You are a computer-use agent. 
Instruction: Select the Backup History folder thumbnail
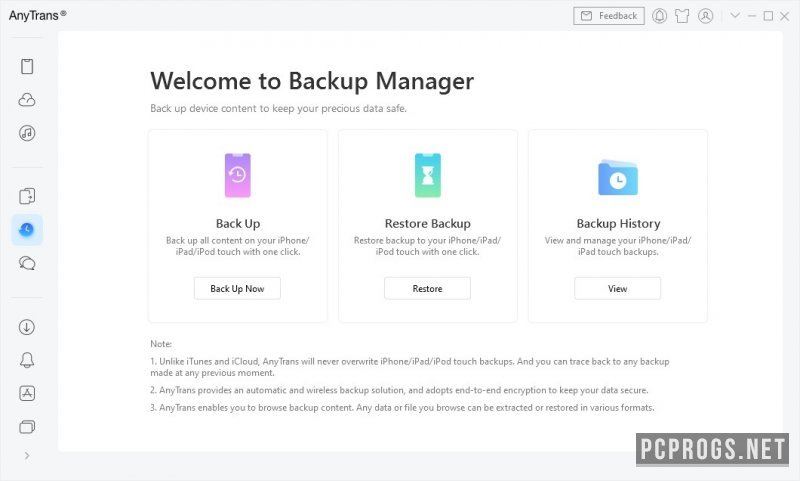pos(618,178)
